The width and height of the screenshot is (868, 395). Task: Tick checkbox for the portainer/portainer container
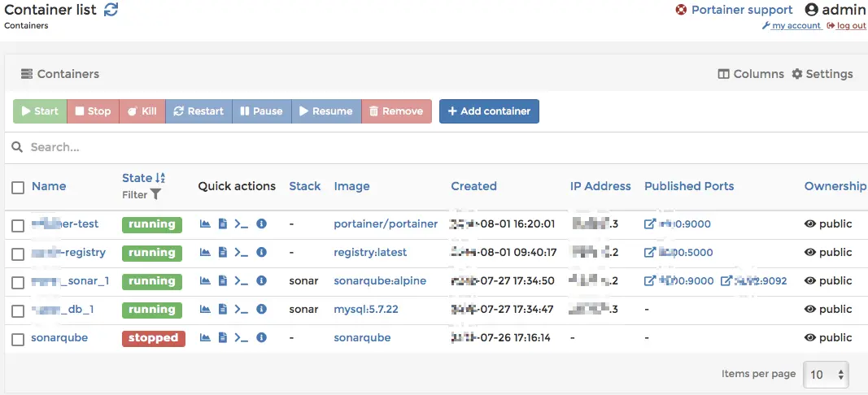[18, 225]
